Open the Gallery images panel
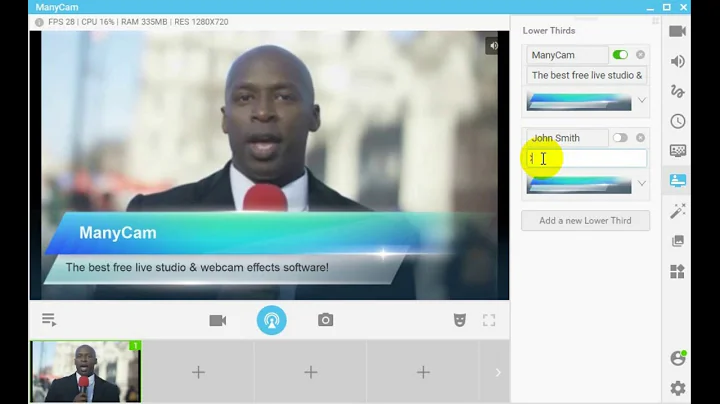 (677, 241)
